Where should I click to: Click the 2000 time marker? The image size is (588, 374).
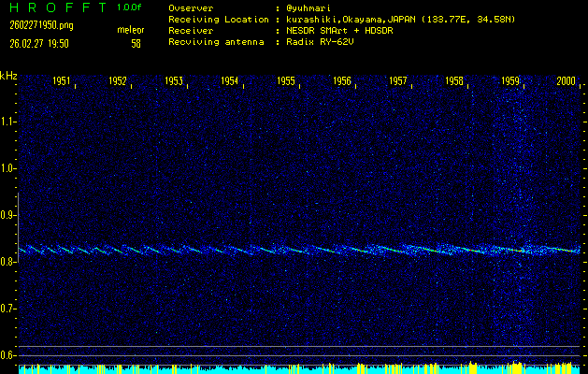pos(566,82)
